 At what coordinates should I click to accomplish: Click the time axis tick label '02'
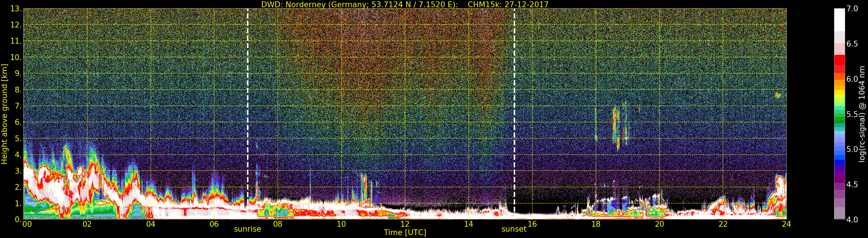point(87,224)
